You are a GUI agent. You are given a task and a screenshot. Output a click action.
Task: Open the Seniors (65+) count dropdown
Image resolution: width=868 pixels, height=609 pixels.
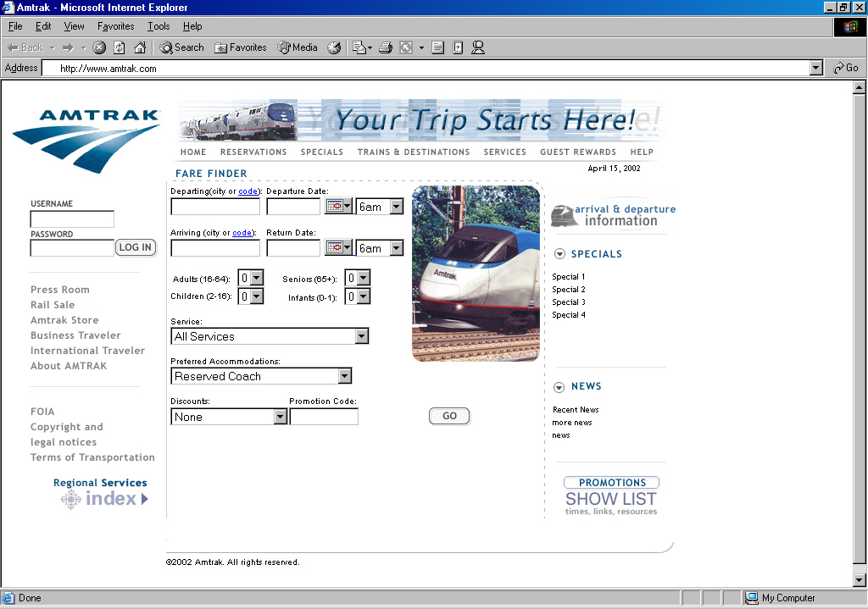coord(363,278)
